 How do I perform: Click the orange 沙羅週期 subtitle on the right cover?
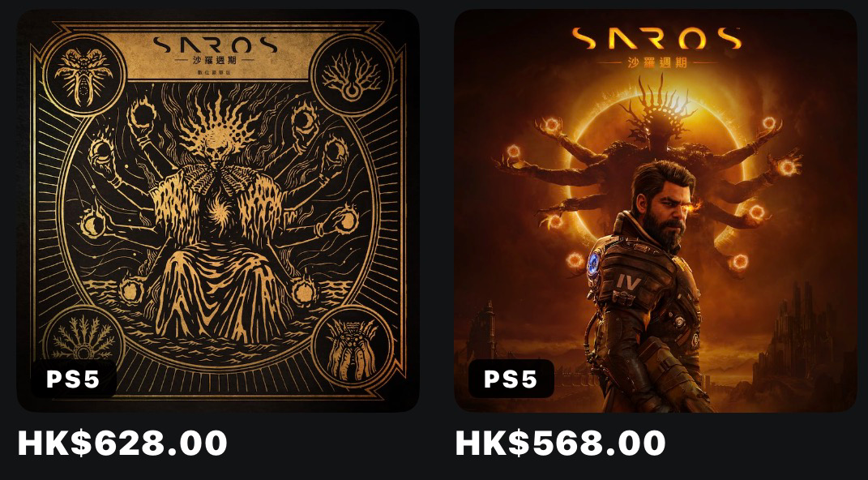657,62
